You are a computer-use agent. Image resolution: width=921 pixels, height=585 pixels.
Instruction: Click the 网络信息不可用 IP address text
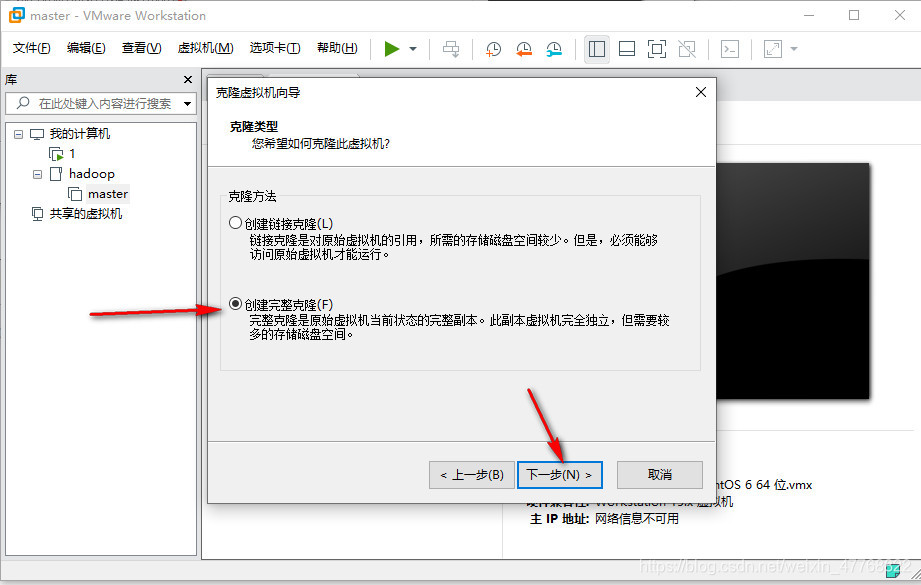tap(637, 519)
